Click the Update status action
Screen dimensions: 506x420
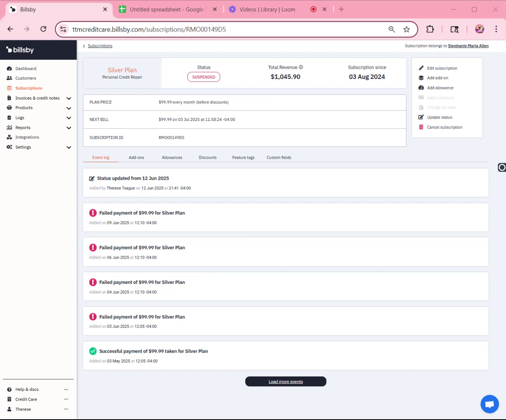(440, 117)
